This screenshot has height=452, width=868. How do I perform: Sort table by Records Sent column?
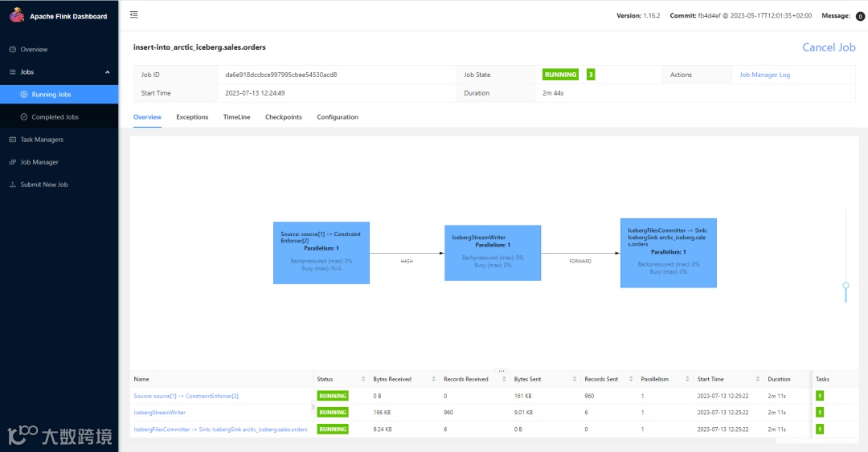[631, 379]
